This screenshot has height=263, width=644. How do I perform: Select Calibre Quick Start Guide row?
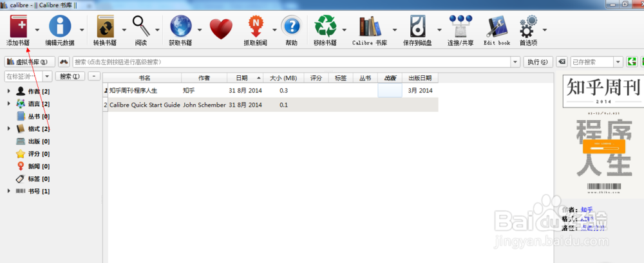(270, 105)
